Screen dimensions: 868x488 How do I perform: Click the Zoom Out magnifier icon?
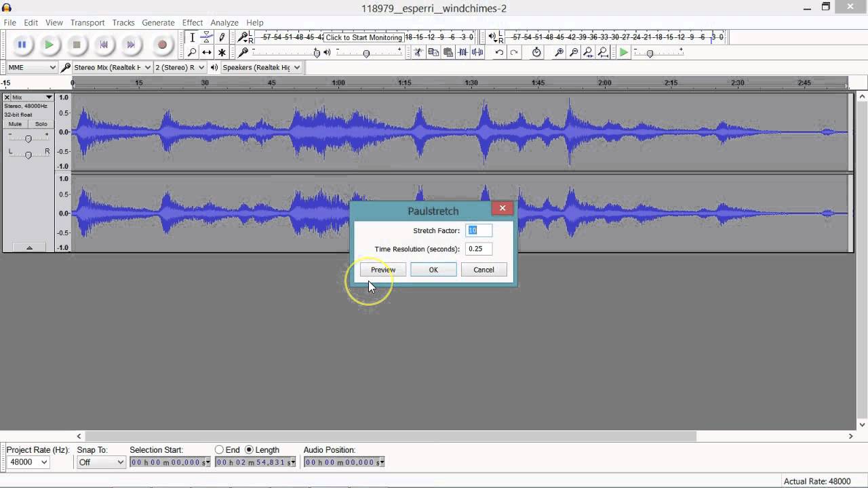click(x=574, y=52)
